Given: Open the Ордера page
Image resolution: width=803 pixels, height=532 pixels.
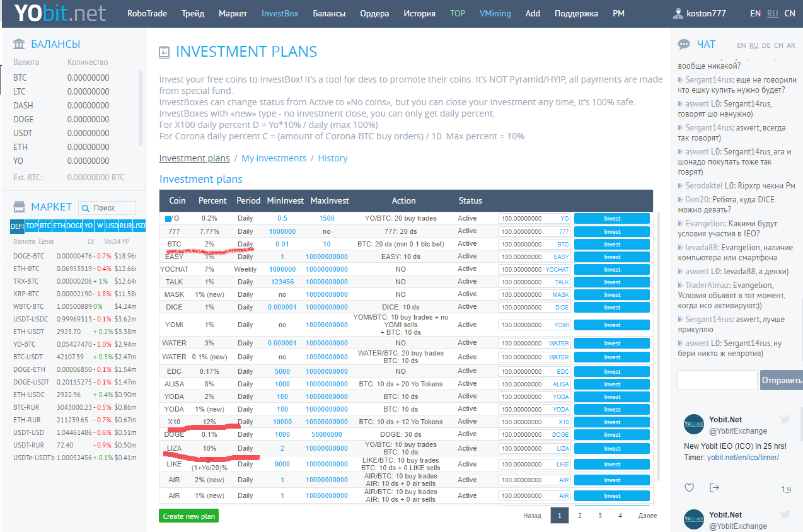Looking at the screenshot, I should tap(374, 13).
